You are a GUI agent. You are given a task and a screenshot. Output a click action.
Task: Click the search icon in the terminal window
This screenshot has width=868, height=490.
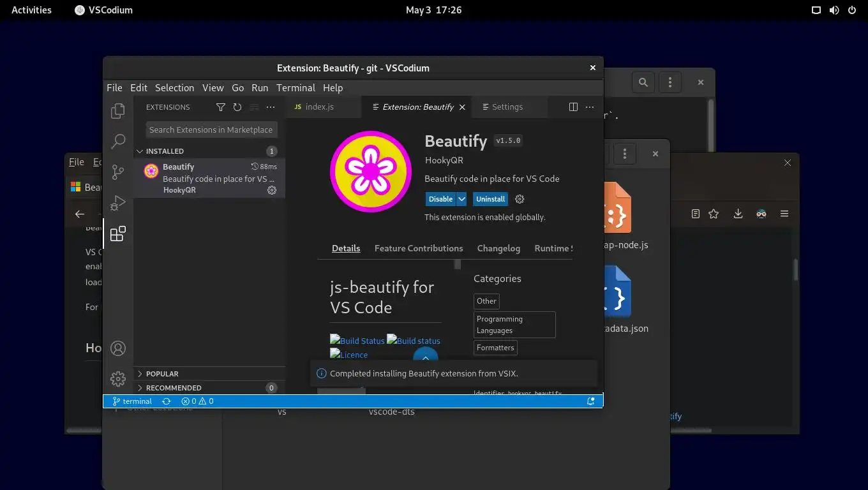coord(643,82)
